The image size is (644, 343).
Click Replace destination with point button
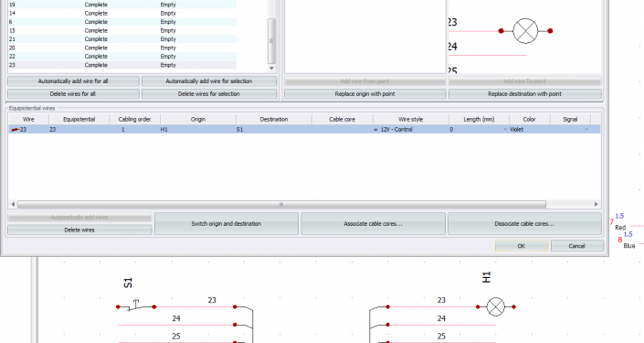coord(525,94)
